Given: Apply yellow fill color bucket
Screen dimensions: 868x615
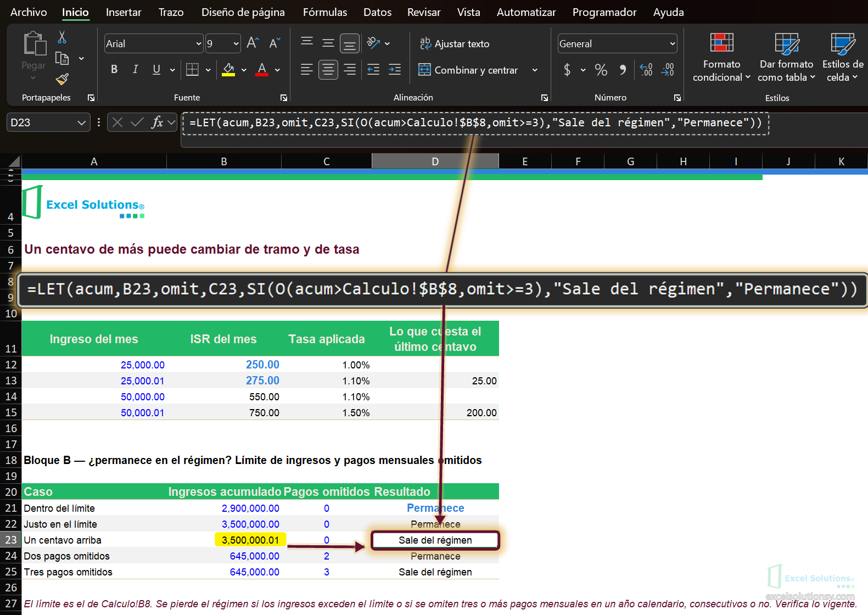Looking at the screenshot, I should point(229,69).
